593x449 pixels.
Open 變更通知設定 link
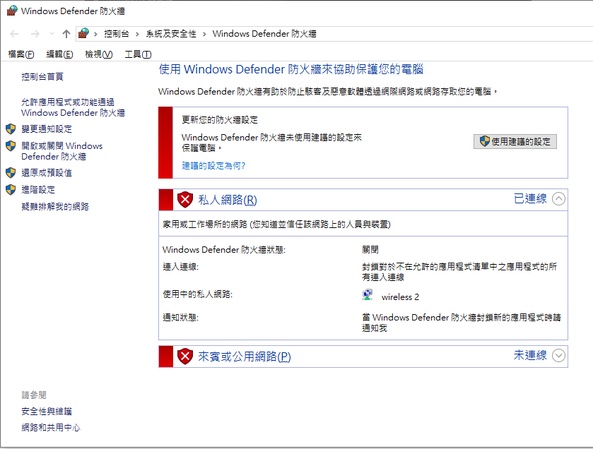47,129
